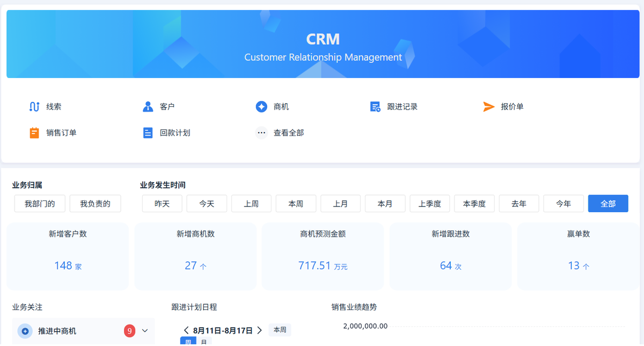Open the 销售订单 sales order icon
Image resolution: width=644 pixels, height=346 pixels.
pos(34,132)
